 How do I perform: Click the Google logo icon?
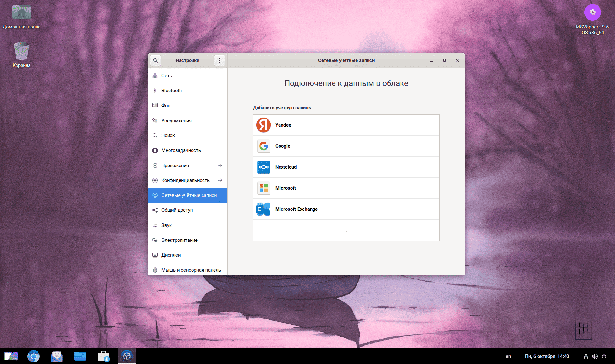(x=263, y=146)
